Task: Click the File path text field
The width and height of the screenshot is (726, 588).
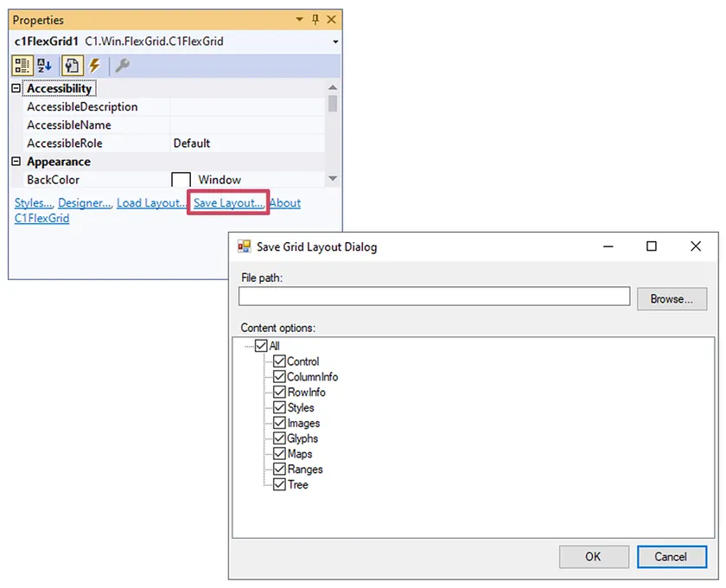Action: pos(434,297)
